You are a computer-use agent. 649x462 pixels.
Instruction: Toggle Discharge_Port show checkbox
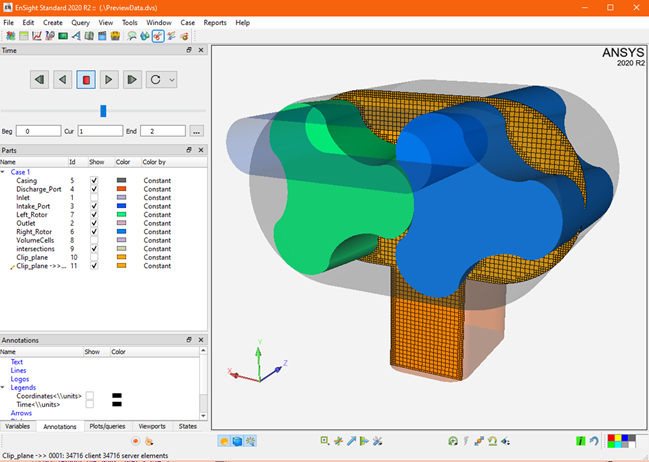tap(94, 189)
